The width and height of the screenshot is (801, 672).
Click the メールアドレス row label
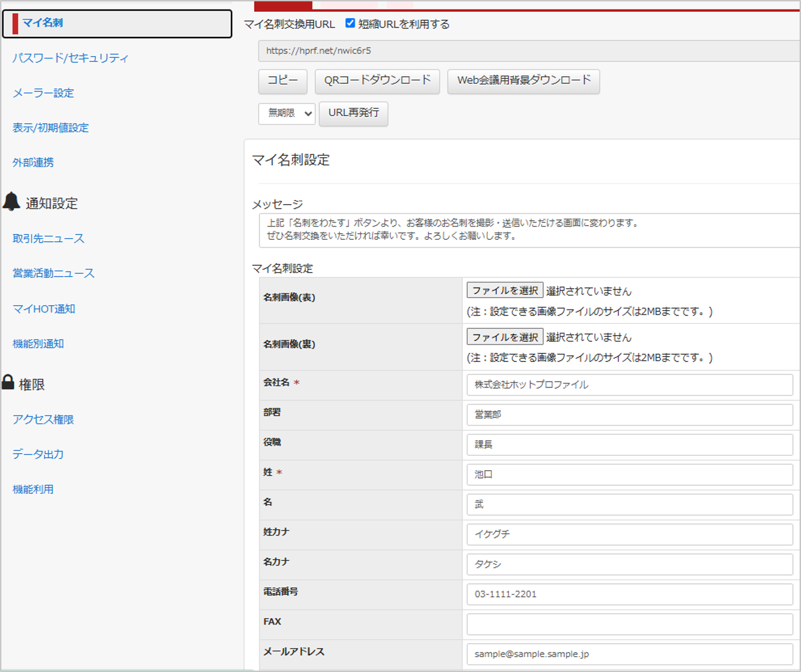(x=294, y=651)
